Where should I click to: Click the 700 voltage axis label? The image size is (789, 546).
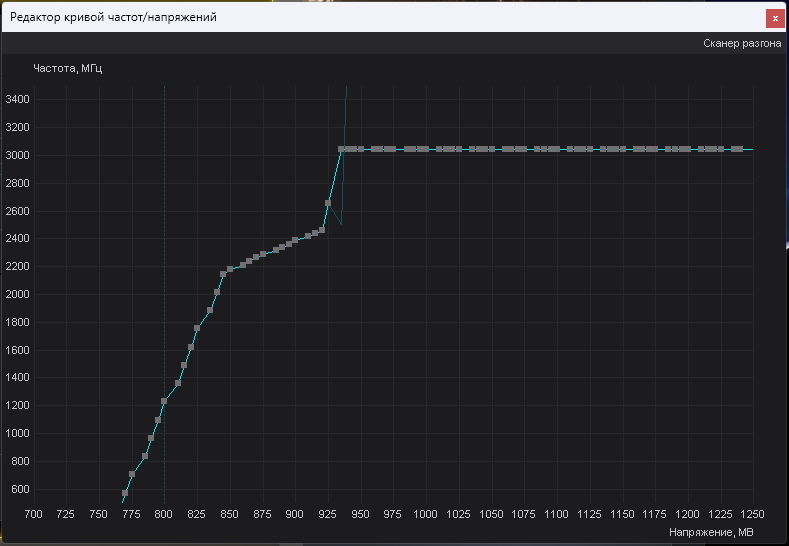point(34,514)
